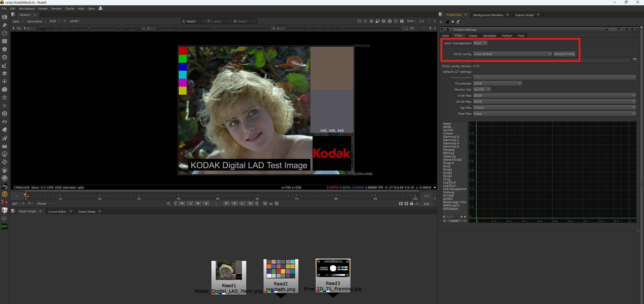Open the Thumbnails sRGB dropdown
This screenshot has width=644, height=304.
click(x=497, y=83)
